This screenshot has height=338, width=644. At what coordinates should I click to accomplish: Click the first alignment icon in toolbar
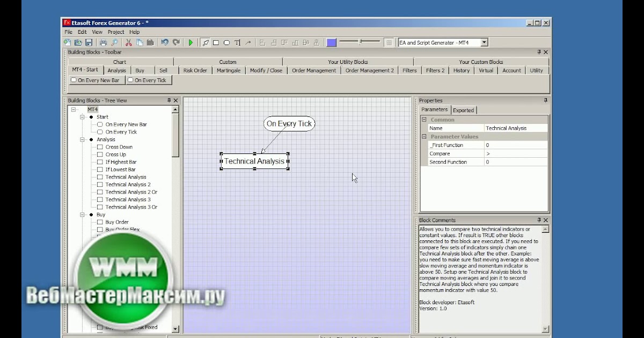pyautogui.click(x=262, y=42)
